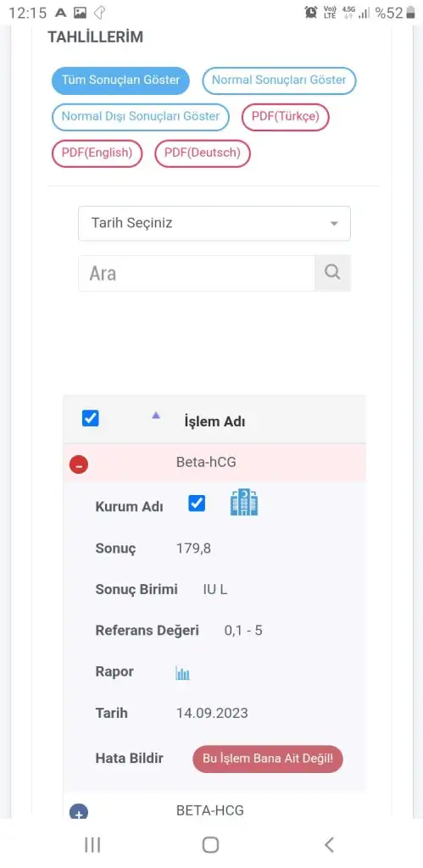Tap the Android back navigation button
The width and height of the screenshot is (423, 868).
pyautogui.click(x=329, y=845)
